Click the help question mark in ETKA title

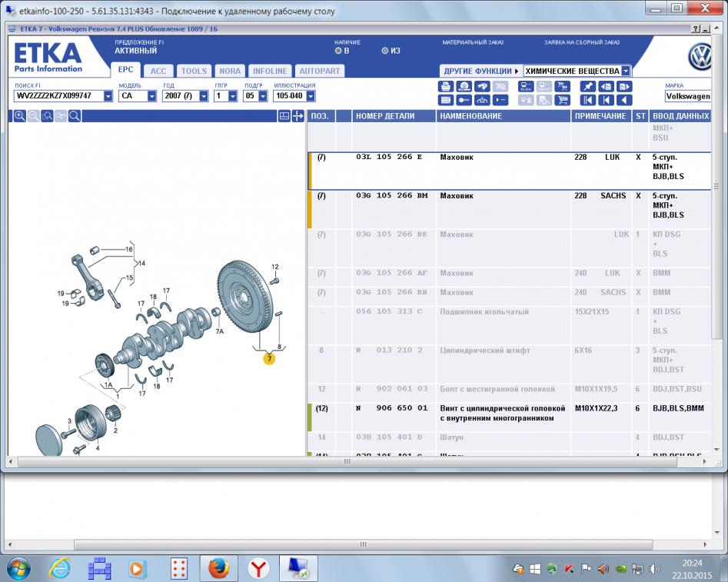[696, 28]
